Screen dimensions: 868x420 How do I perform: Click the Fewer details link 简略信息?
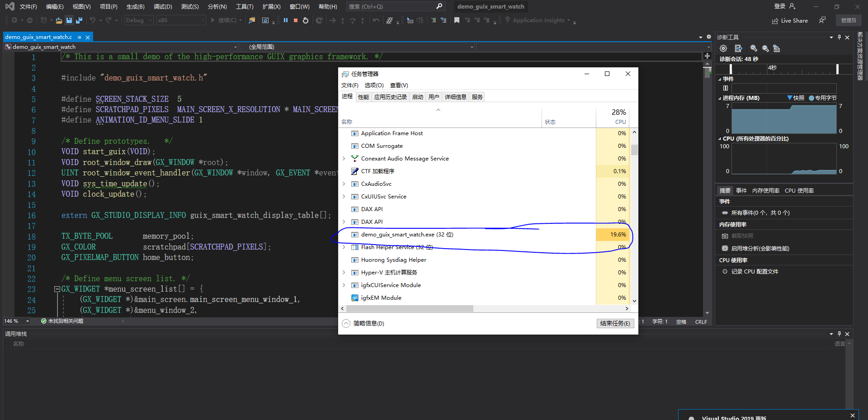point(368,323)
